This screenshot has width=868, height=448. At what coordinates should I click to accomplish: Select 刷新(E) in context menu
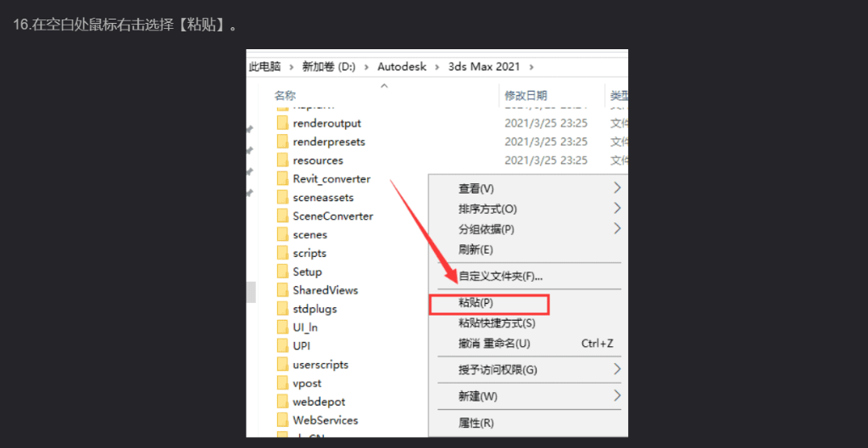476,249
